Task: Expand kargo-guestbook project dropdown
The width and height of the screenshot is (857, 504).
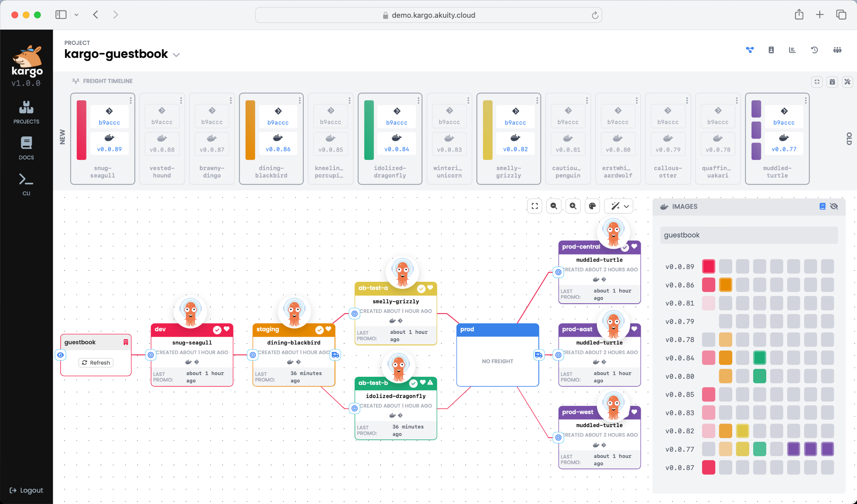Action: point(176,55)
